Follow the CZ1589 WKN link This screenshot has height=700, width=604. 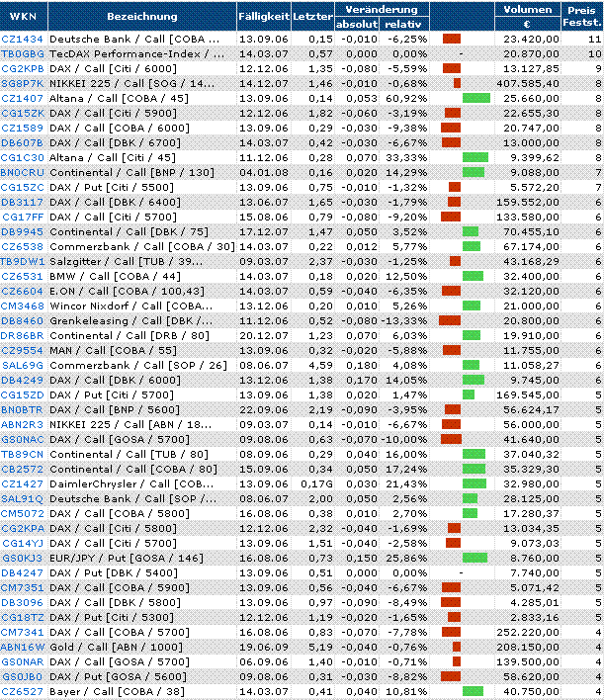pyautogui.click(x=23, y=129)
